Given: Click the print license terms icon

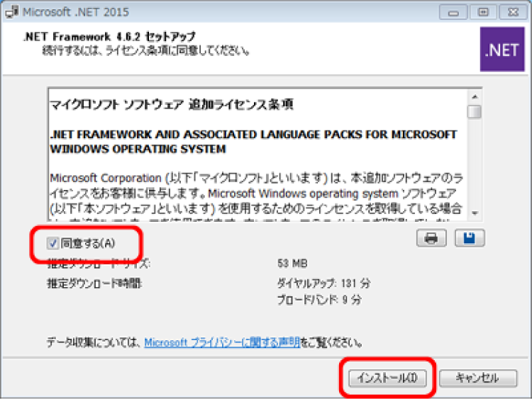Looking at the screenshot, I should tap(431, 238).
